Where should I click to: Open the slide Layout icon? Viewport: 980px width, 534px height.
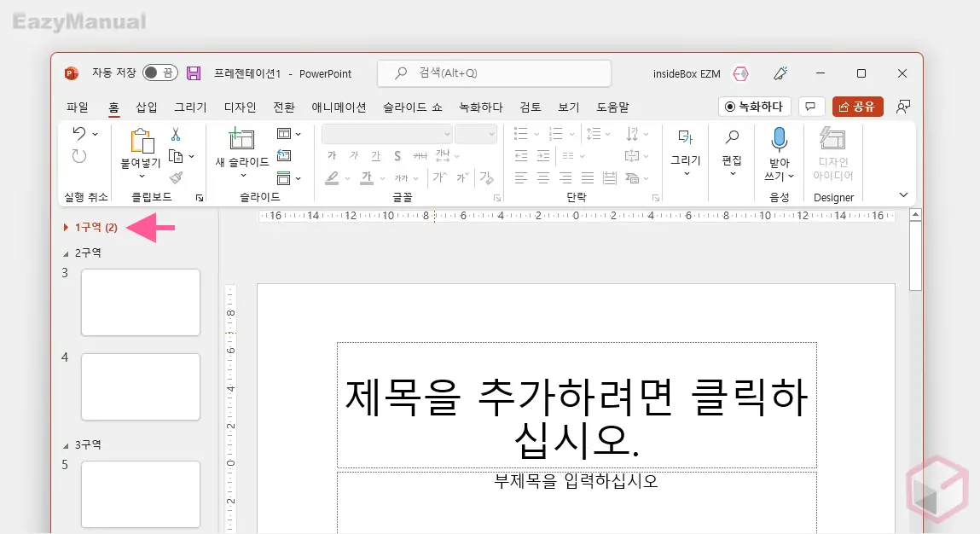[x=284, y=134]
